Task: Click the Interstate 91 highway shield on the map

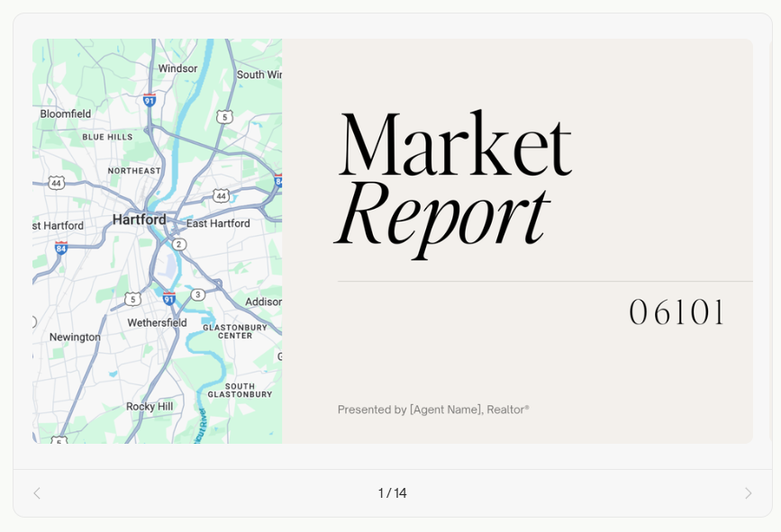Action: [x=148, y=98]
